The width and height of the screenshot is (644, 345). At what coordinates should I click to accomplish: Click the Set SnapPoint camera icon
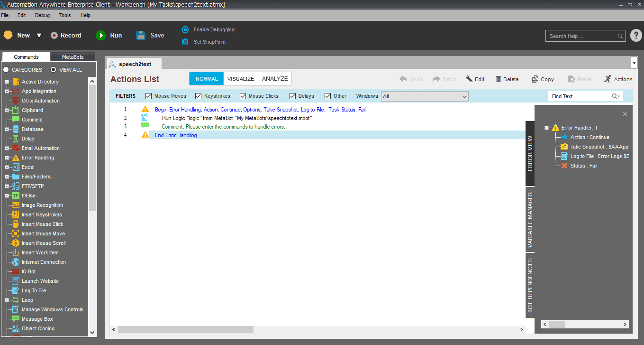point(185,42)
